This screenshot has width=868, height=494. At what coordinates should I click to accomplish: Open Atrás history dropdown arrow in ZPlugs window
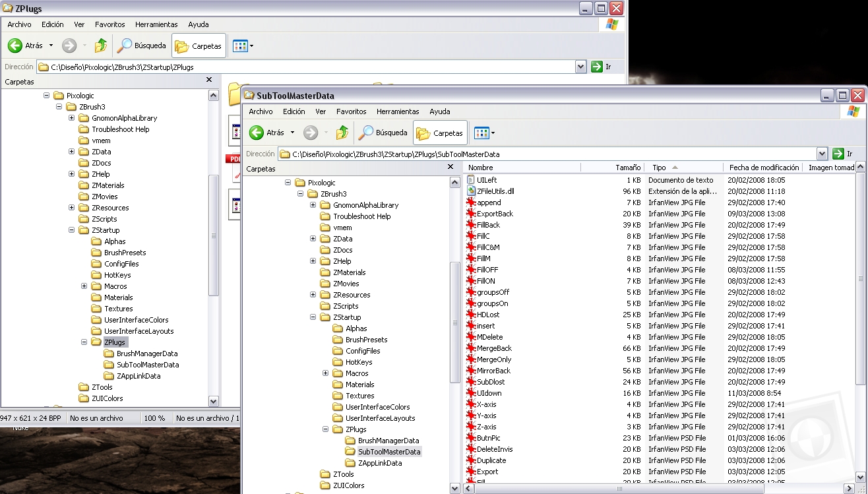click(x=51, y=46)
